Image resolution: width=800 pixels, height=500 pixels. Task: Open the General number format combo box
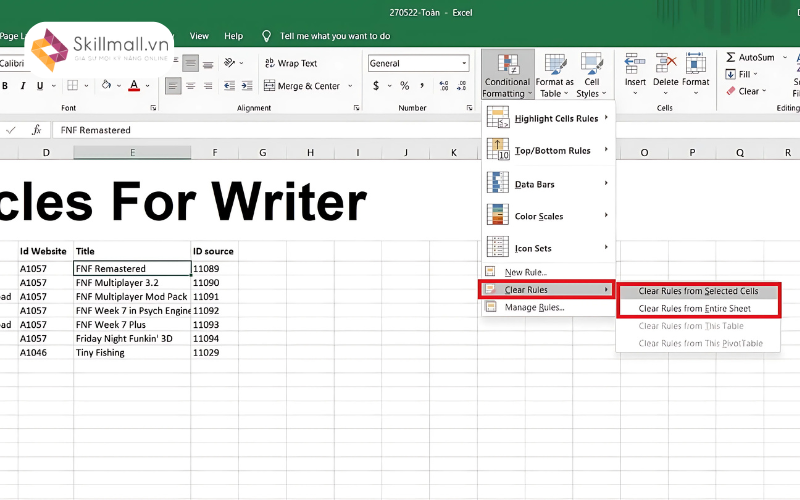(418, 63)
